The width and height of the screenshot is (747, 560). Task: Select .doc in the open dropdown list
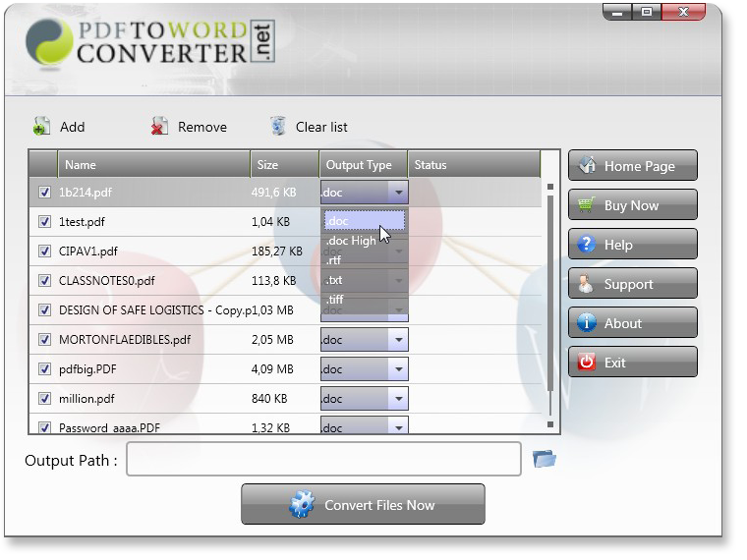[365, 221]
